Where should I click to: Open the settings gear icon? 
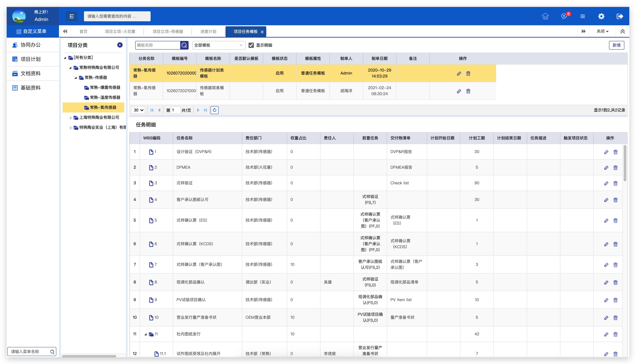click(601, 16)
